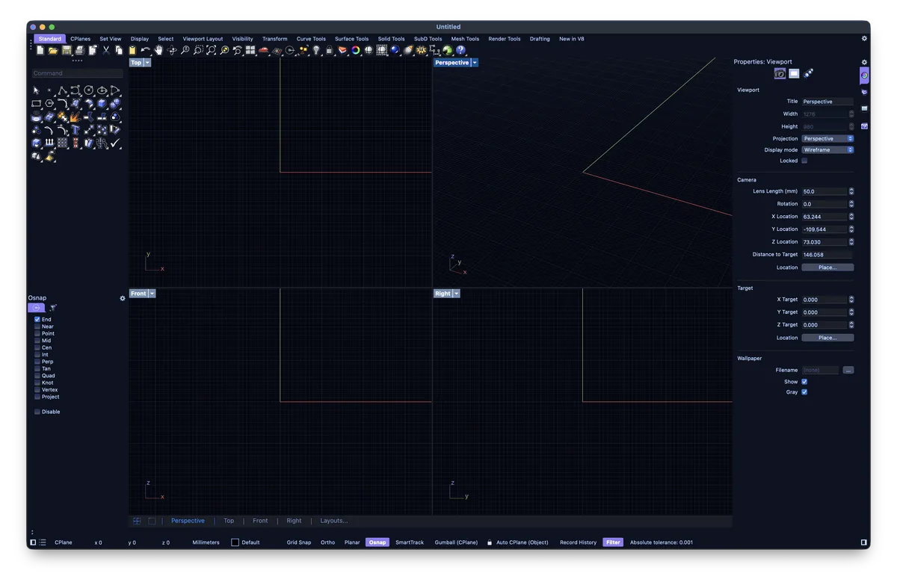Viewport: 897px width, 588px height.
Task: Enable the Cen osnap checkbox
Action: click(x=37, y=347)
